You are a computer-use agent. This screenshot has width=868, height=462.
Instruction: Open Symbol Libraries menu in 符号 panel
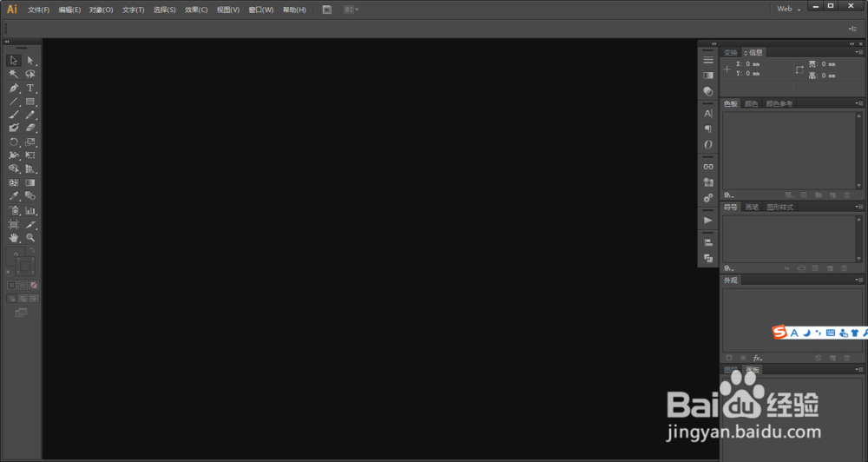coord(729,268)
